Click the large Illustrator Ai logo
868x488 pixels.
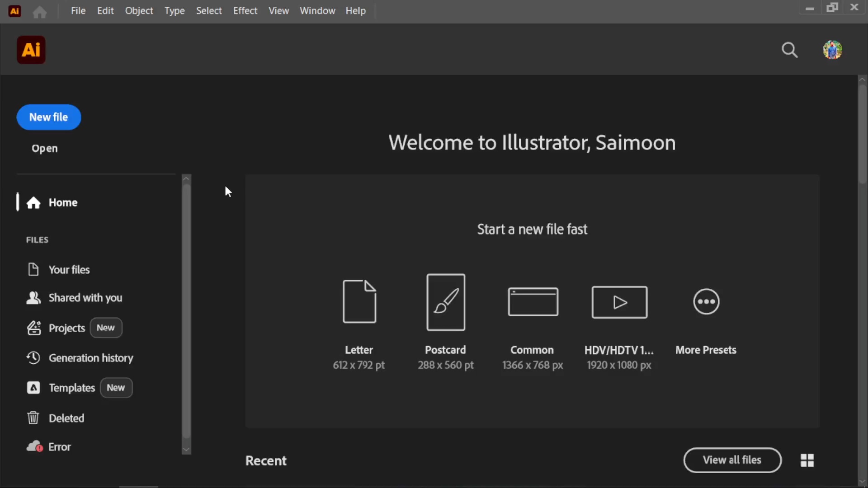click(31, 50)
